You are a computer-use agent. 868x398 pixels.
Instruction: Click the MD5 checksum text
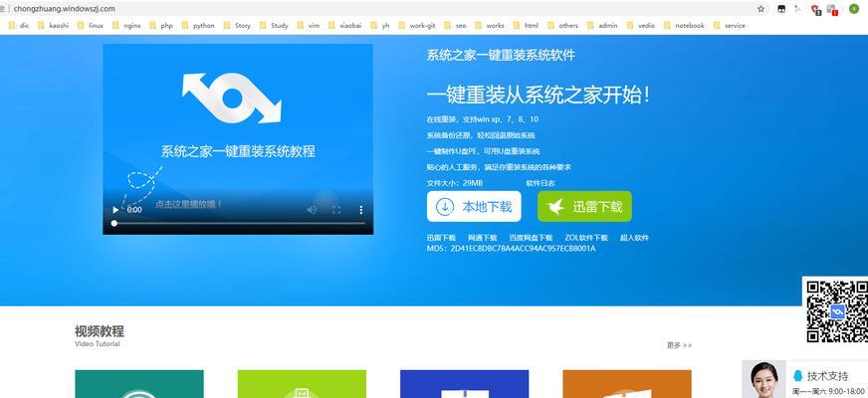click(511, 249)
